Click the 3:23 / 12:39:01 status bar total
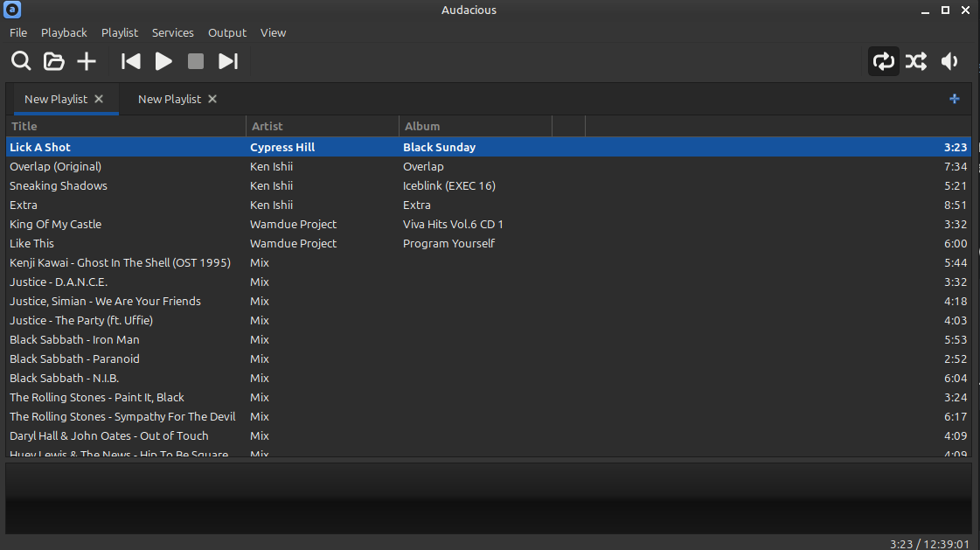Viewport: 980px width, 550px height. (x=930, y=545)
